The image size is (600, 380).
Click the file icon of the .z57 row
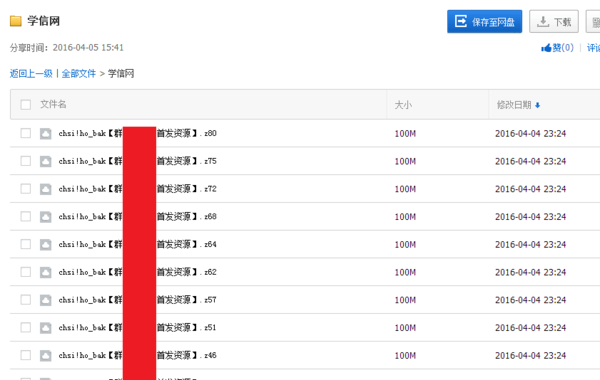(x=46, y=300)
